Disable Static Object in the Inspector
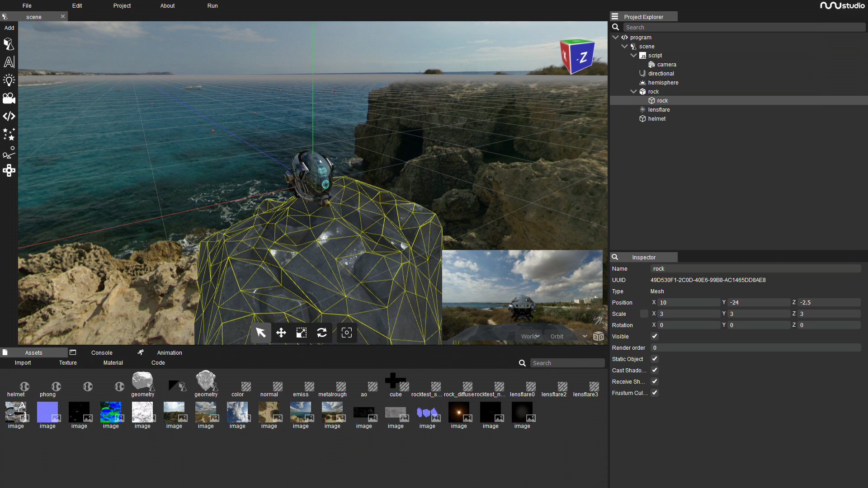The height and width of the screenshot is (488, 868). 655,359
